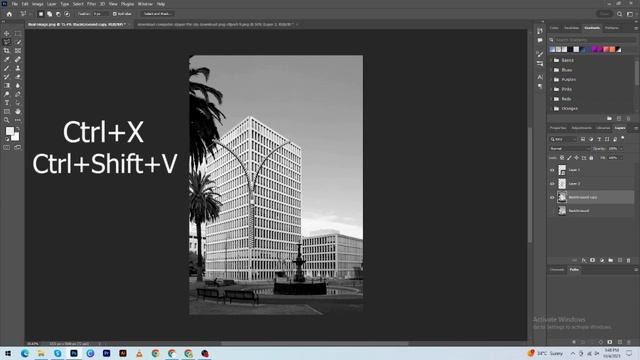Open the File menu
The width and height of the screenshot is (640, 360).
tap(15, 4)
